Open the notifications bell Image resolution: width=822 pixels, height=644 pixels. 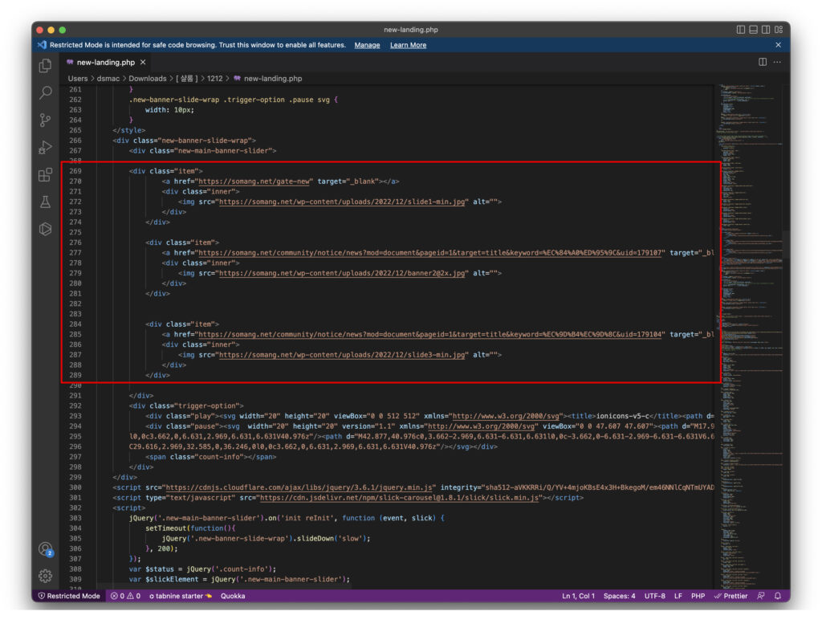(778, 596)
